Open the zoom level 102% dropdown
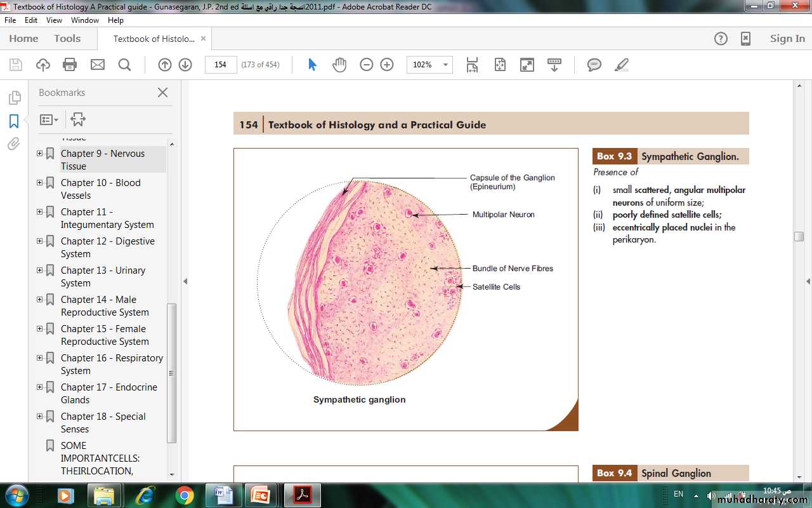The image size is (812, 508). point(445,65)
